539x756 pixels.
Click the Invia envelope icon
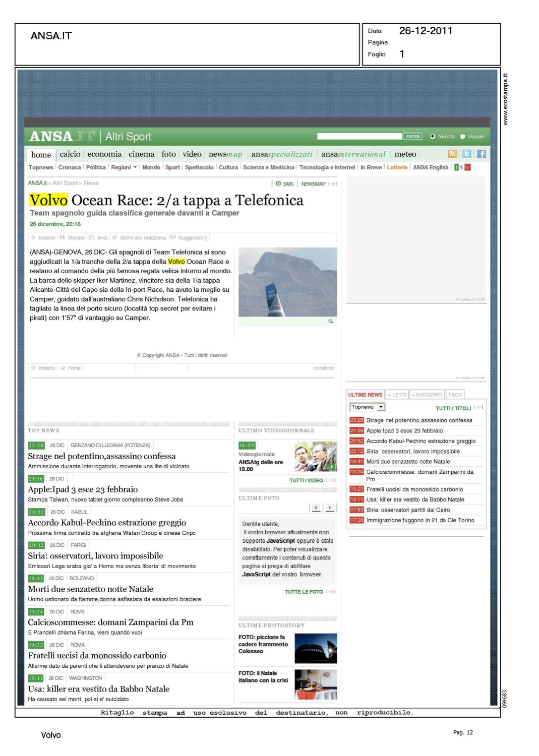click(x=92, y=237)
